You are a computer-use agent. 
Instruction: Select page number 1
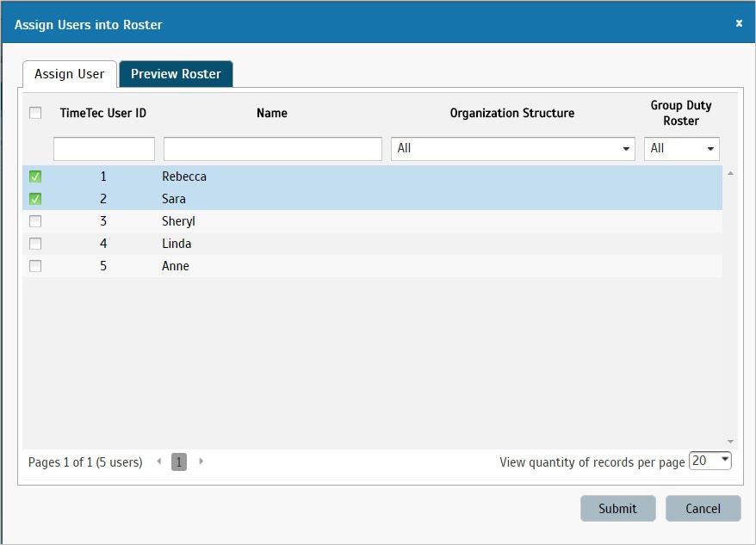coord(179,462)
